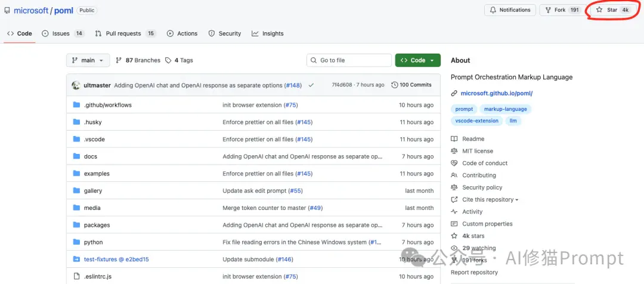Viewport: 644px width, 284px height.
Task: Click the Go to file search field
Action: (x=349, y=60)
